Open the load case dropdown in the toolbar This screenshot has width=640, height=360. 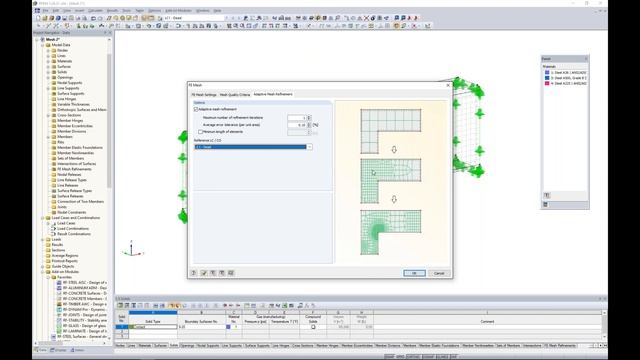226,18
